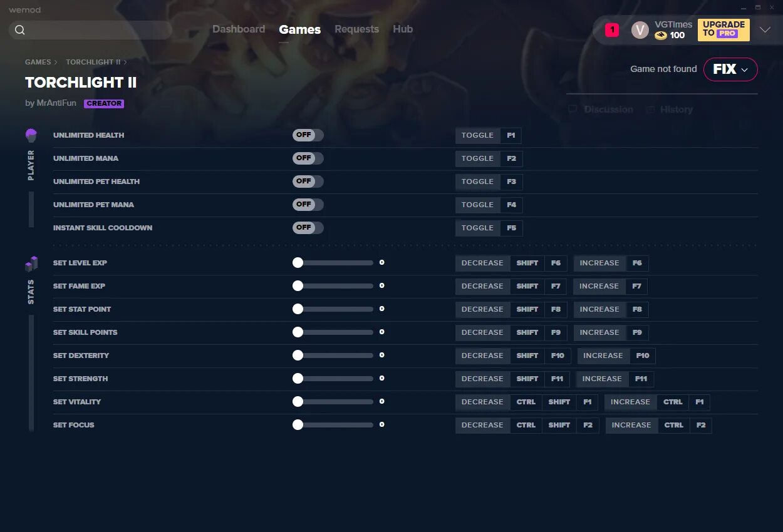
Task: Click the TORCHLIGHT II breadcrumb link
Action: point(93,62)
